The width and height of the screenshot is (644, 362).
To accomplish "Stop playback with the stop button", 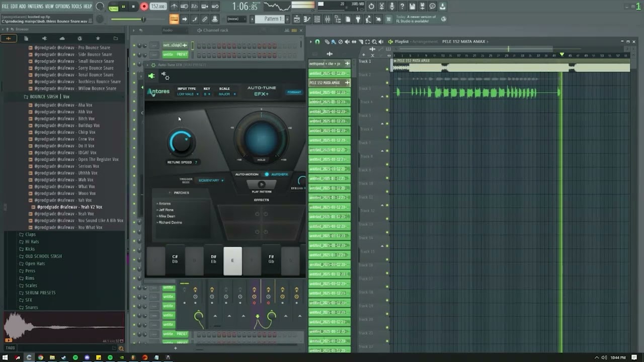I will [x=133, y=7].
